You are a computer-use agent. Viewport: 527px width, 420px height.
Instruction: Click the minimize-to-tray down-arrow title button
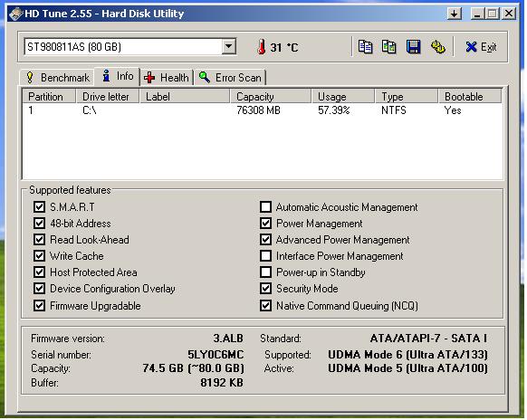454,14
